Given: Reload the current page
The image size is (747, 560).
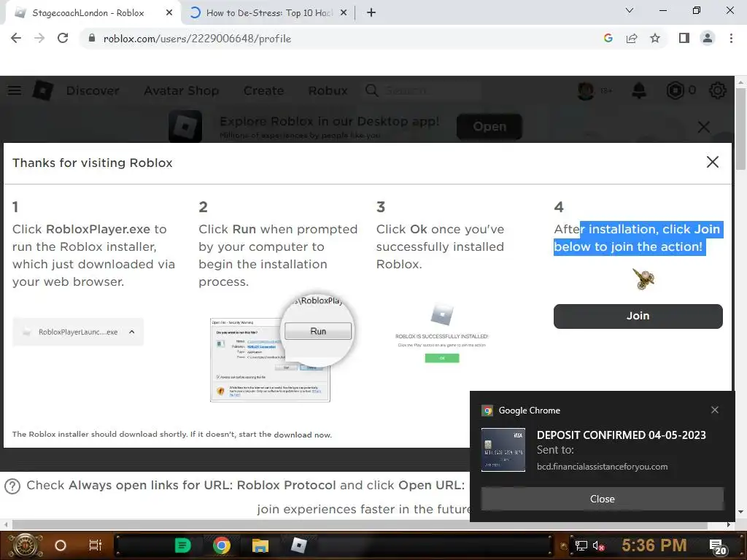Looking at the screenshot, I should [63, 39].
